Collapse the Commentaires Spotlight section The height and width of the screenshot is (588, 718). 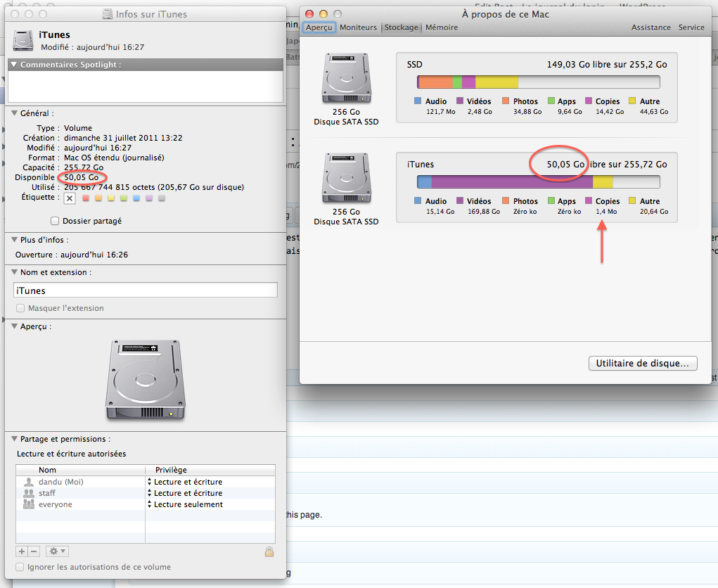pyautogui.click(x=13, y=65)
